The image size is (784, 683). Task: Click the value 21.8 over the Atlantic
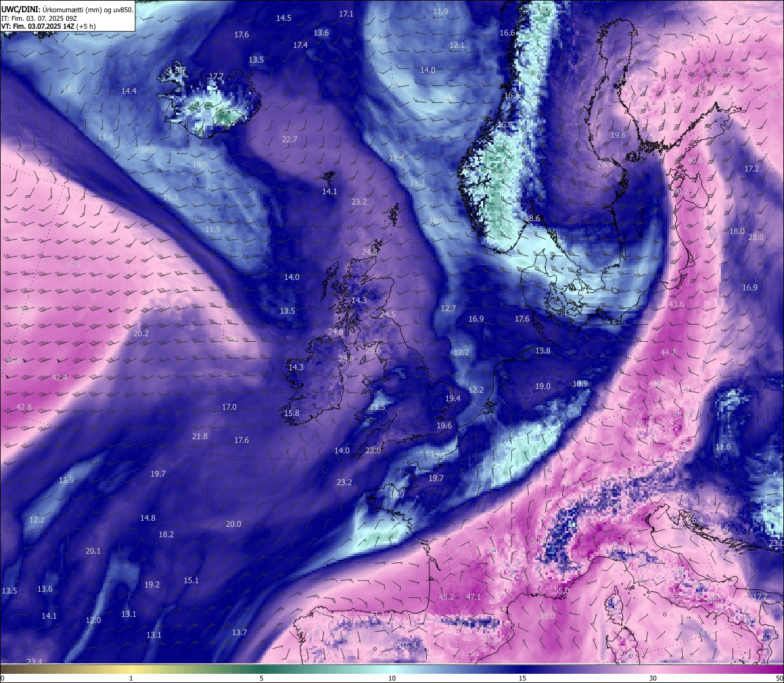(x=200, y=436)
